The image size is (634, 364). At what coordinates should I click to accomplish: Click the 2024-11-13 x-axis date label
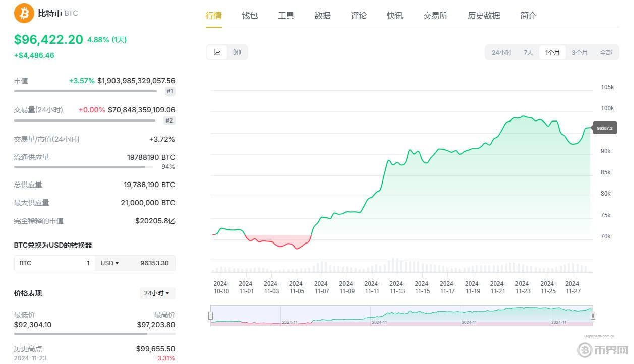(x=397, y=287)
